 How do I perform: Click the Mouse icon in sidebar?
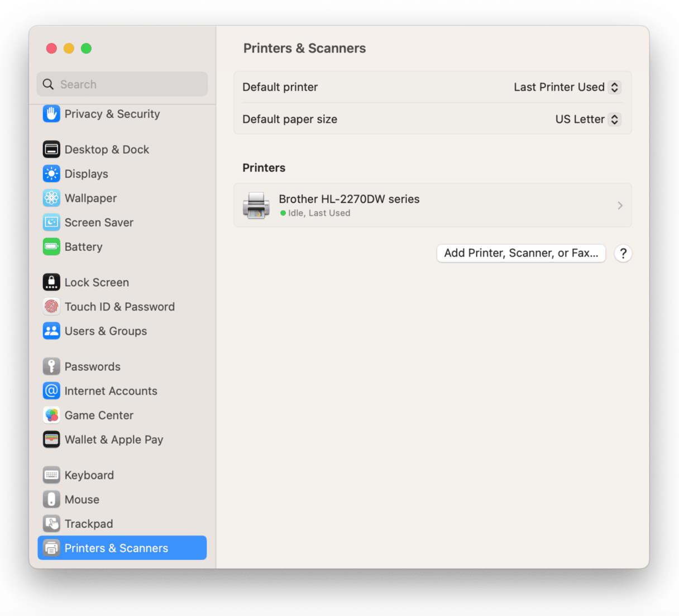(51, 500)
